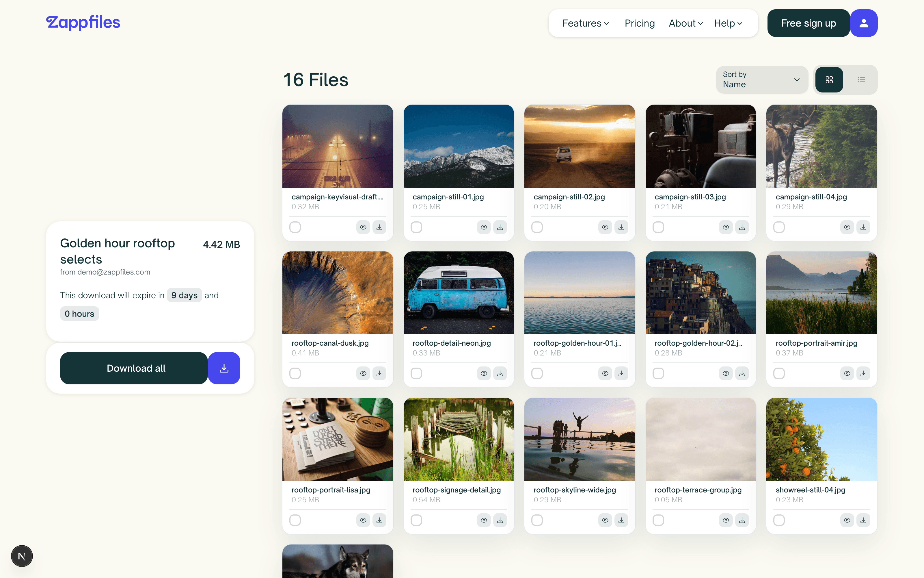Open the Next.js dev tools badge
This screenshot has width=924, height=578.
(x=22, y=556)
